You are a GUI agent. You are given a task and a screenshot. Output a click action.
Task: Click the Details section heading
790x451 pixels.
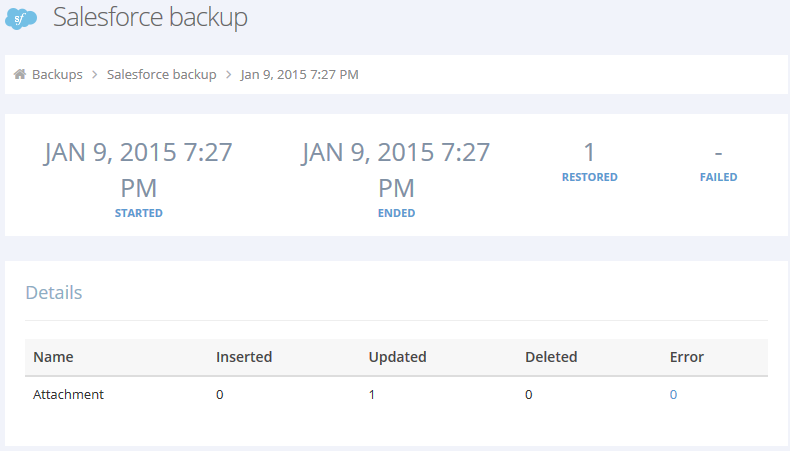tap(54, 293)
